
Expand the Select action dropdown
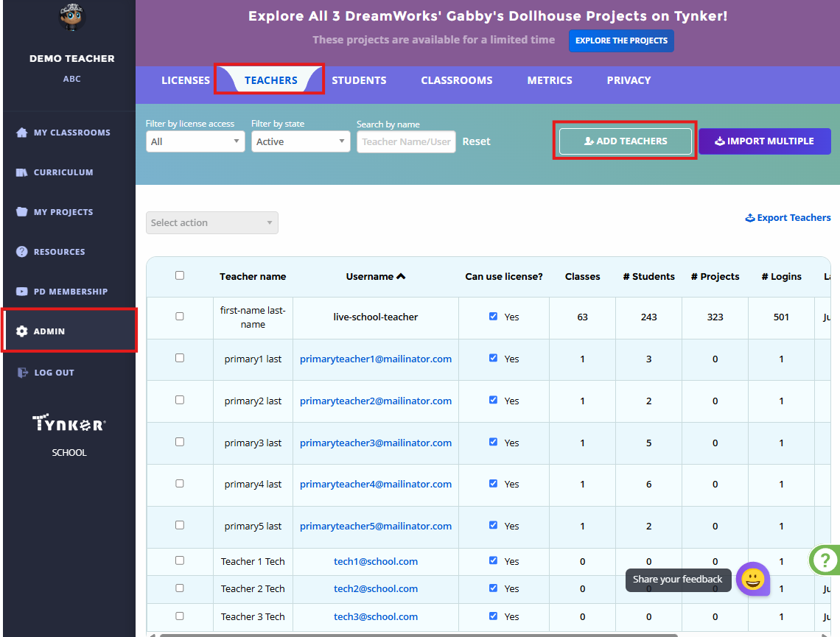pyautogui.click(x=211, y=222)
